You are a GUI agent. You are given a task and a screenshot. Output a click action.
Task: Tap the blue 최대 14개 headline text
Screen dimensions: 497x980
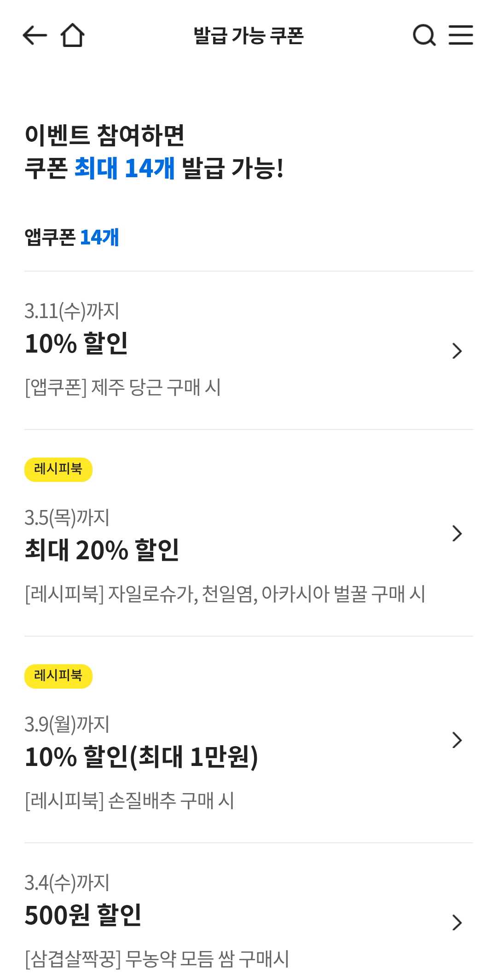pyautogui.click(x=124, y=168)
